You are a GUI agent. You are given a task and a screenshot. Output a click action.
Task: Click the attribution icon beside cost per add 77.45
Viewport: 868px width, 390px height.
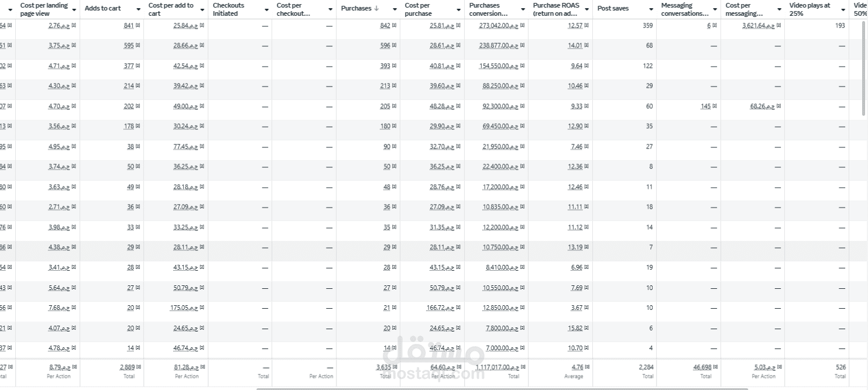click(202, 146)
